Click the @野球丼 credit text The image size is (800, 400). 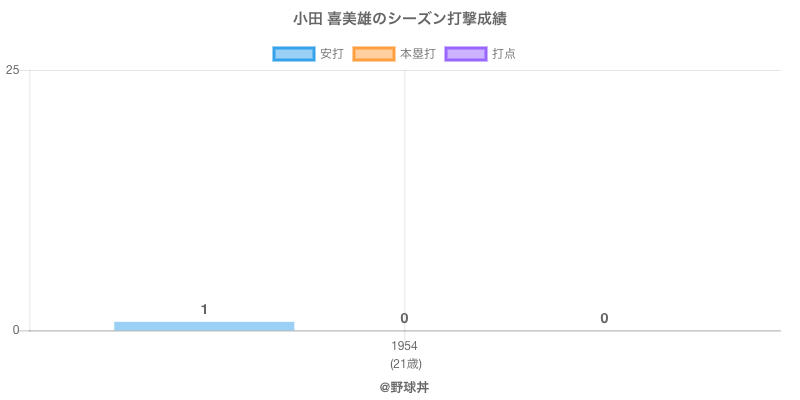click(x=405, y=386)
